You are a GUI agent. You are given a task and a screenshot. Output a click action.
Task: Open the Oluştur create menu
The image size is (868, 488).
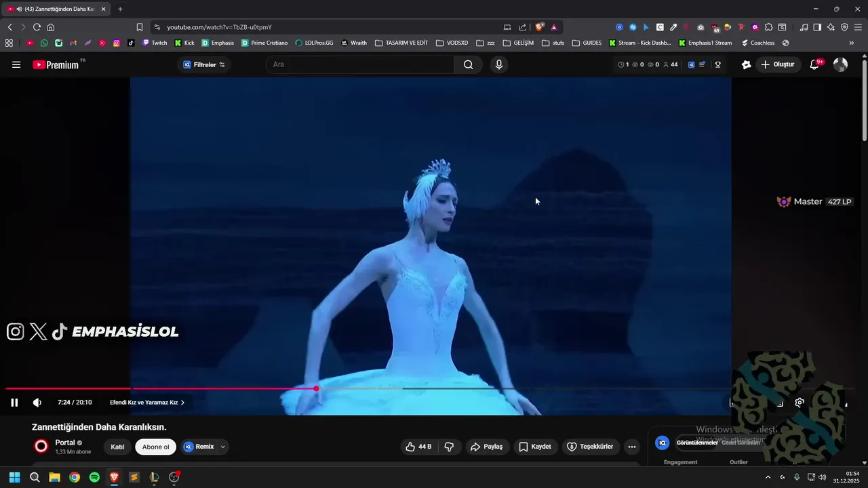pos(778,64)
